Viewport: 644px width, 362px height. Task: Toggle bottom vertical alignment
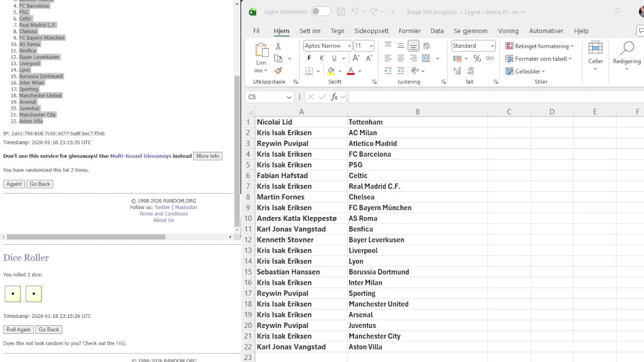[x=413, y=46]
